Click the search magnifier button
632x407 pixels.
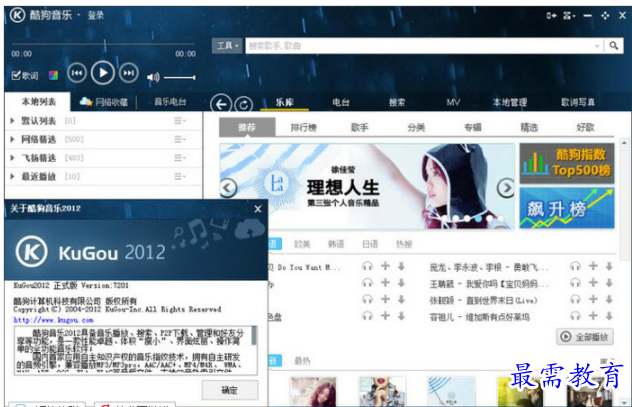(x=613, y=46)
